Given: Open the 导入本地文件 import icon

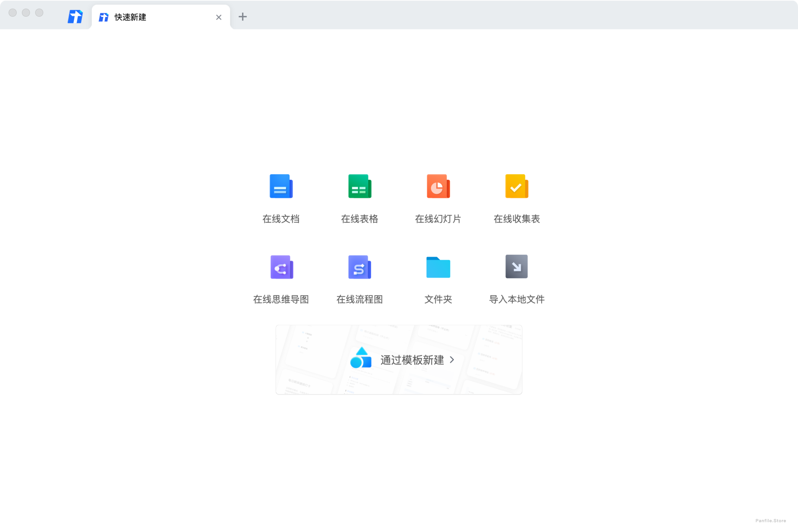Looking at the screenshot, I should [x=516, y=266].
